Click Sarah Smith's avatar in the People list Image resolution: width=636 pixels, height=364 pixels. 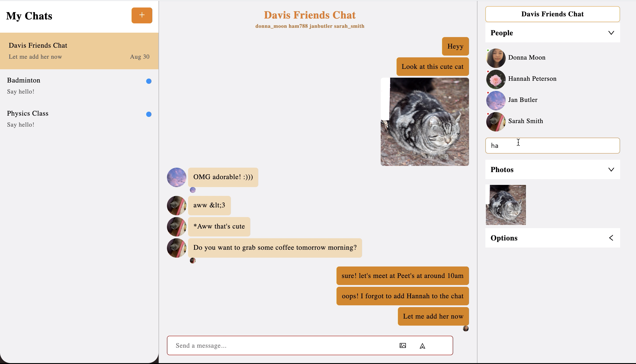coord(496,122)
